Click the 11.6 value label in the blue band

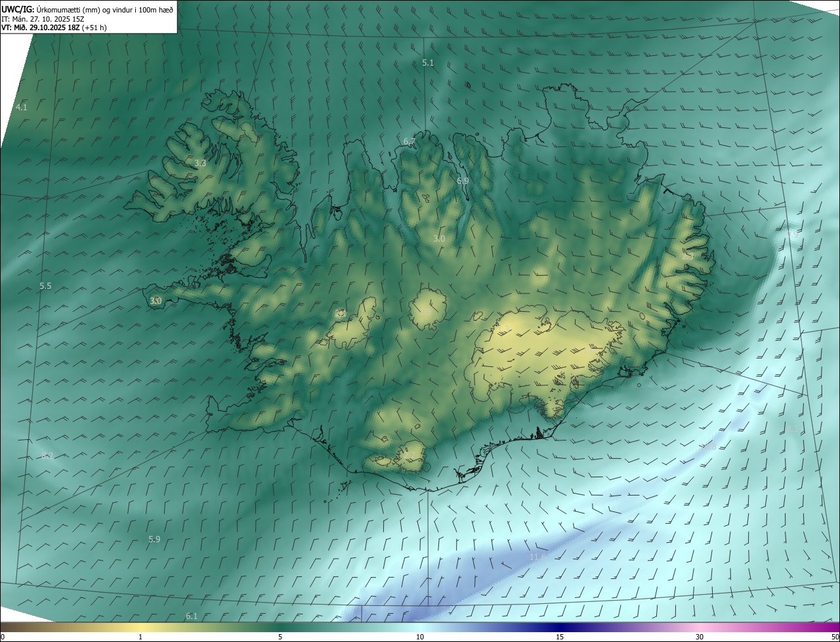pyautogui.click(x=537, y=557)
